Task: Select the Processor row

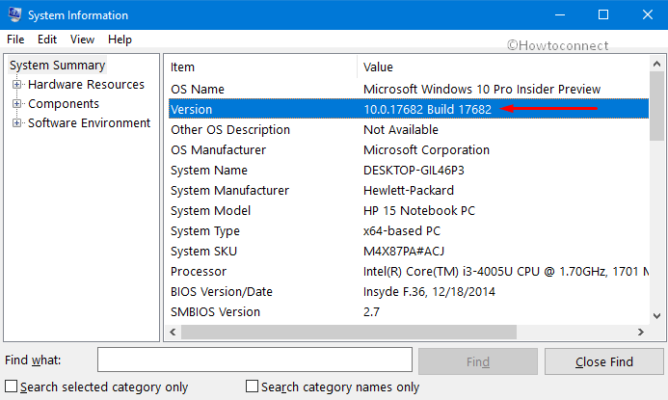Action: (409, 271)
